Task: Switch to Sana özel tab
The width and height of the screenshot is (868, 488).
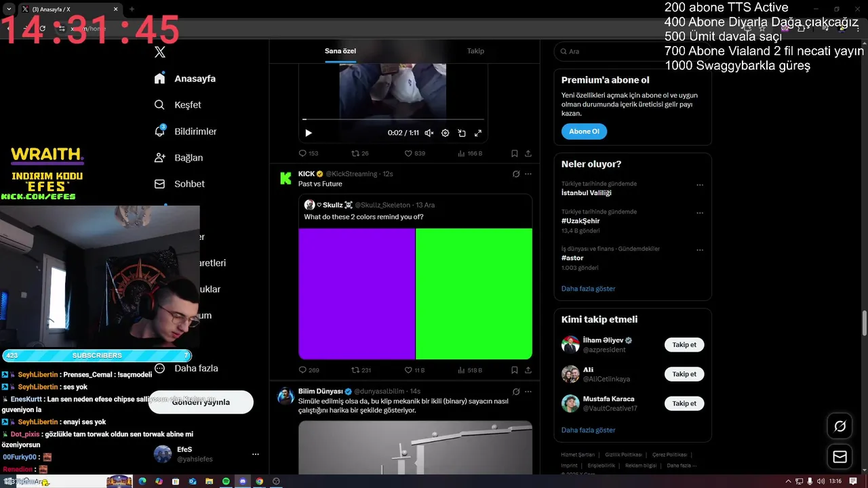Action: click(340, 51)
